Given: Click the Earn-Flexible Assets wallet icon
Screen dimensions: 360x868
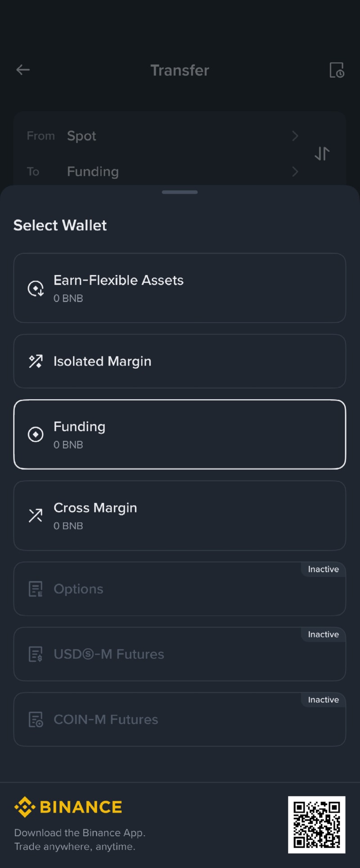Looking at the screenshot, I should pos(36,289).
